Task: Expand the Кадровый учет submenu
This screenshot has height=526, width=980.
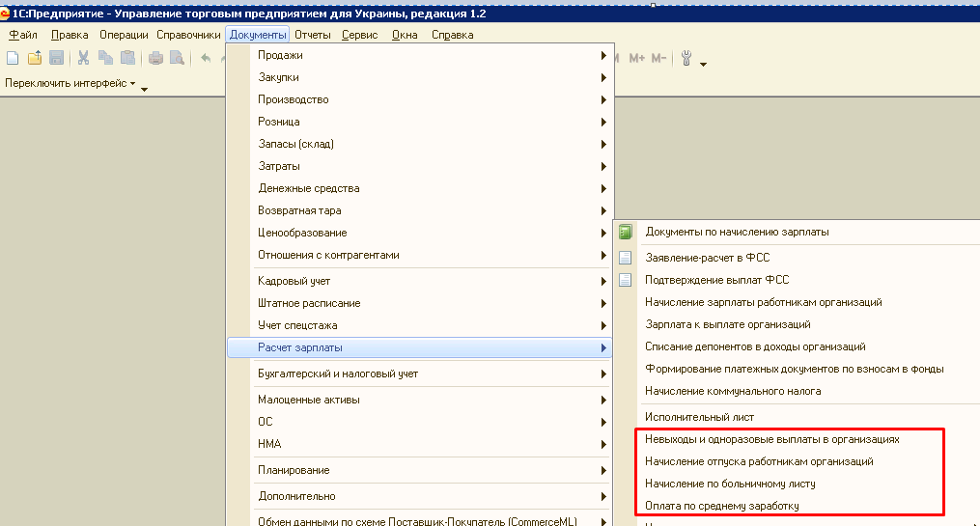Action: 420,281
